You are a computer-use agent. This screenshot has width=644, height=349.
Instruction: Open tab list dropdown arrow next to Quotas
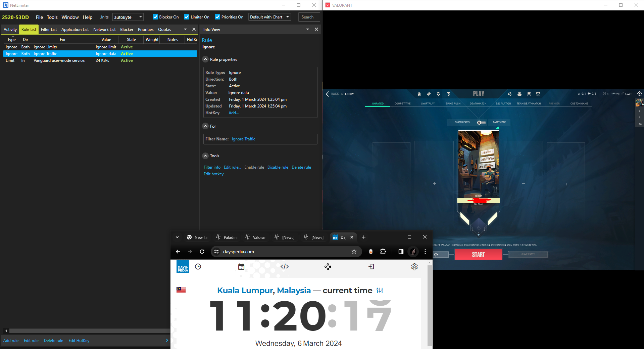(185, 30)
